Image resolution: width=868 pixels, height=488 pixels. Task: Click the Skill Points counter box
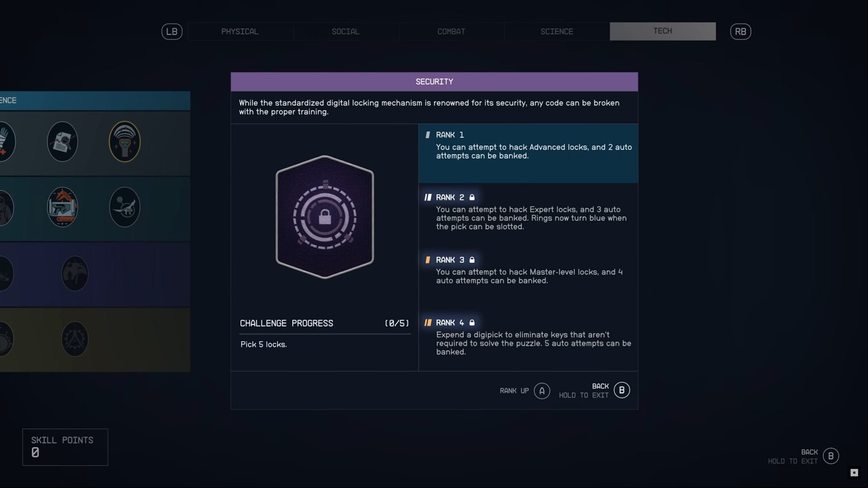click(x=65, y=447)
